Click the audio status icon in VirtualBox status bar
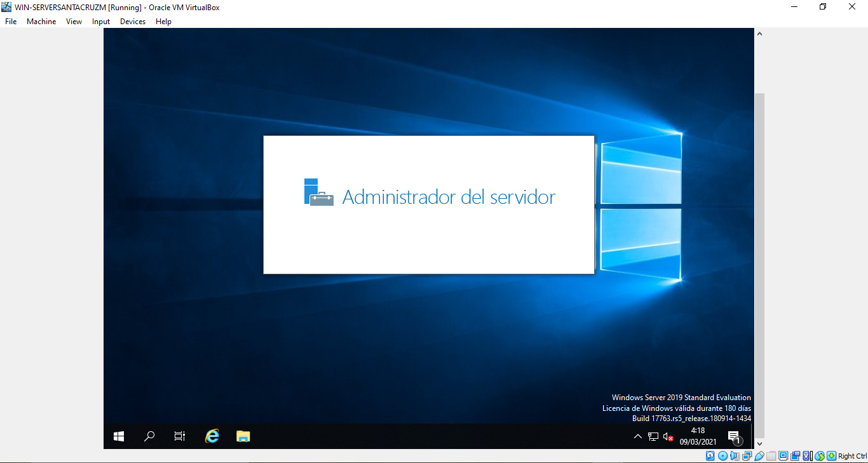The width and height of the screenshot is (868, 463). point(735,455)
